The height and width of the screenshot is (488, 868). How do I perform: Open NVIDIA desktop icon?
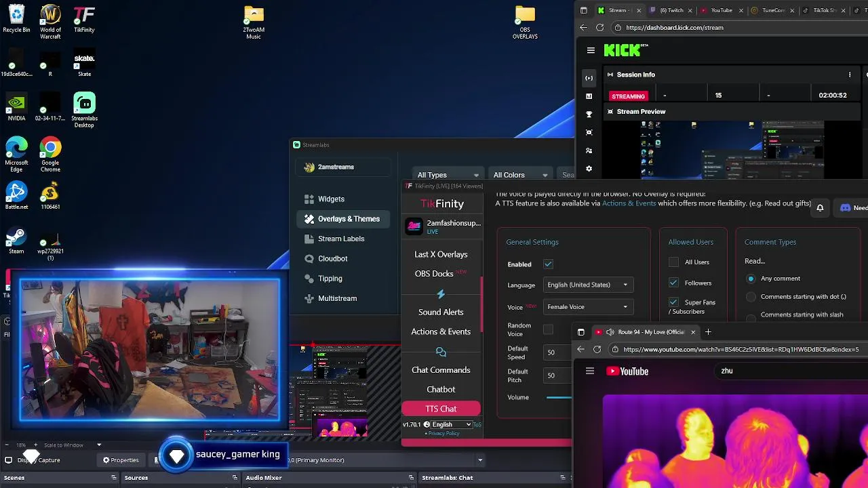16,107
